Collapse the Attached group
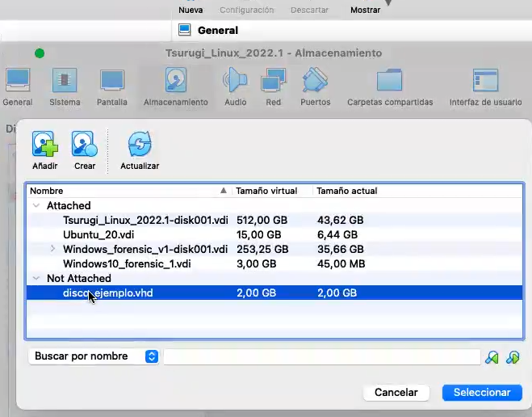532x417 pixels. pos(36,205)
